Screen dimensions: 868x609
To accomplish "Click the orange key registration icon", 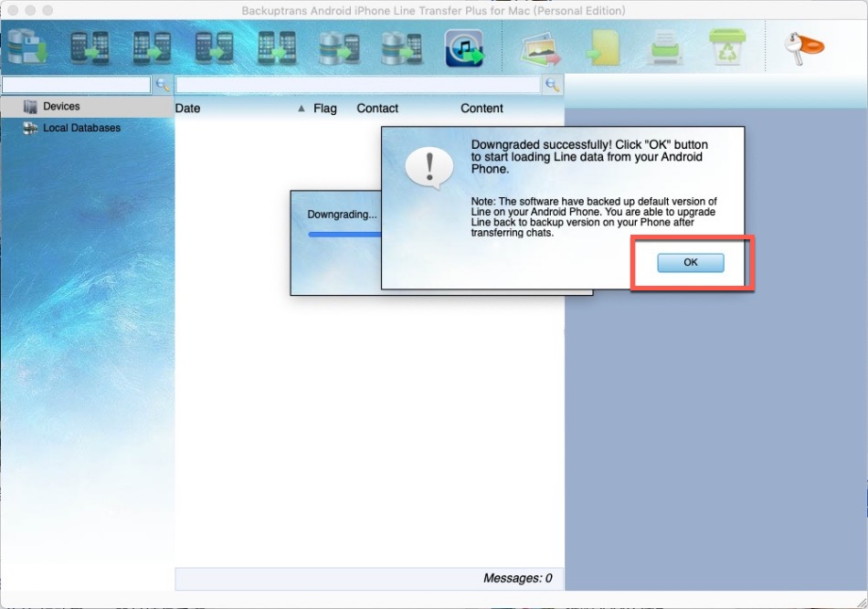I will [804, 48].
